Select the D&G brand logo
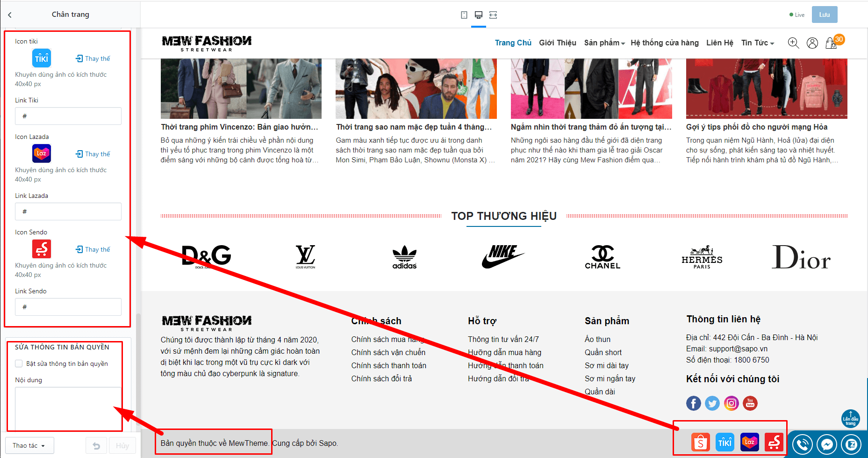868x458 pixels. (x=206, y=256)
